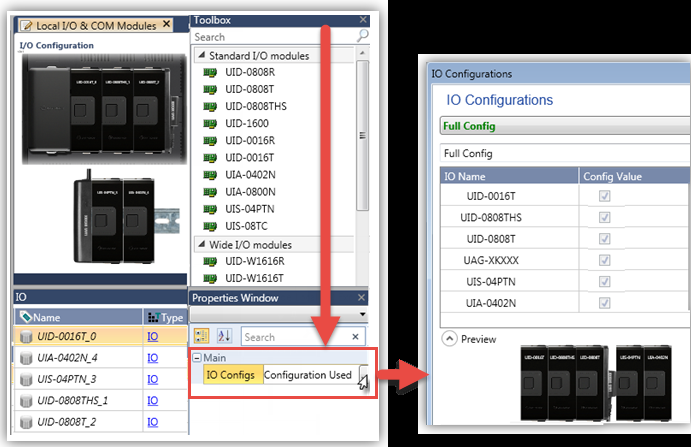The height and width of the screenshot is (447, 691).
Task: Switch Properties to categorized view
Action: click(200, 337)
